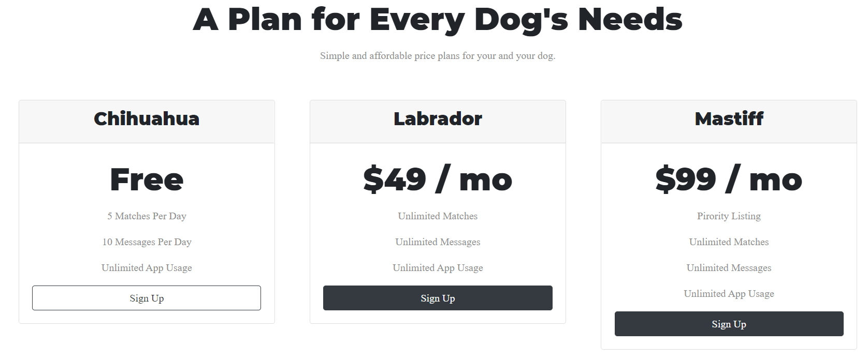Click the 10 Messages Per Day text
This screenshot has height=360, width=868.
[x=147, y=242]
